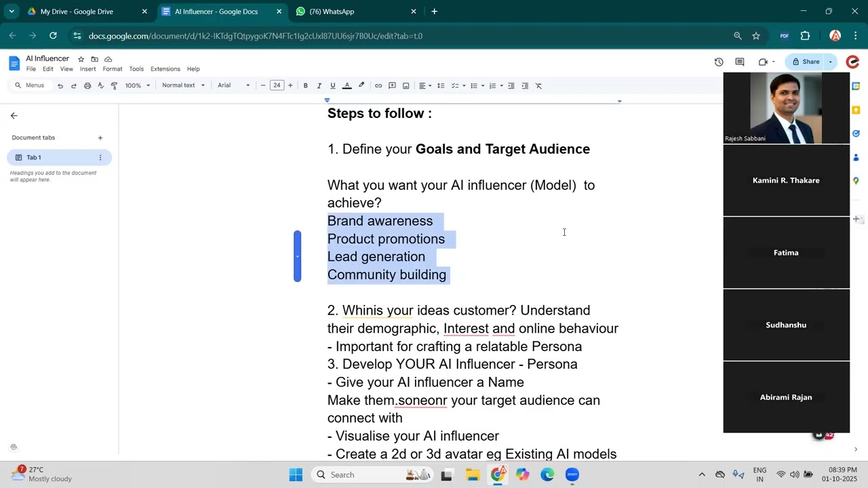Screen dimensions: 868x488
Task: Apply a bulleted list
Action: [474, 85]
